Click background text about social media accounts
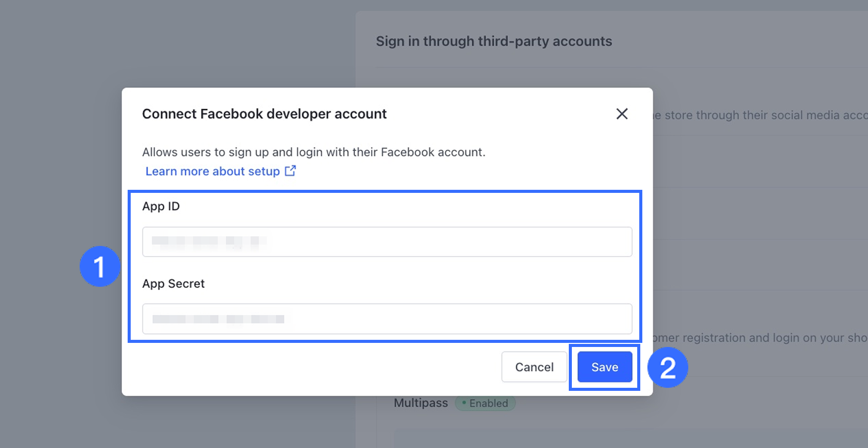The image size is (868, 448). (761, 115)
